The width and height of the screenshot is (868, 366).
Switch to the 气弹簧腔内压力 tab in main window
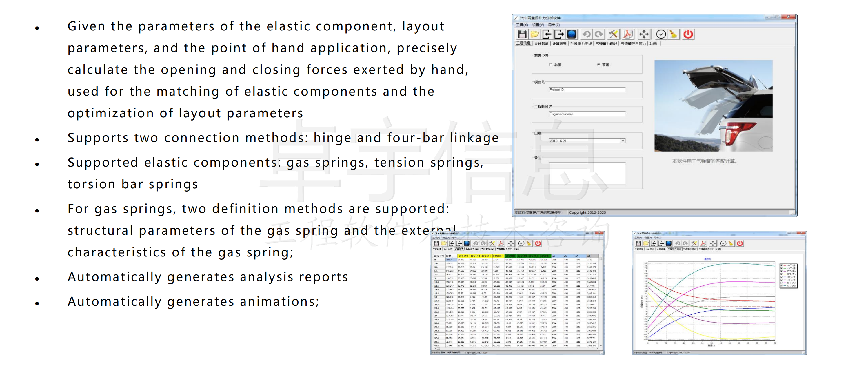(634, 43)
